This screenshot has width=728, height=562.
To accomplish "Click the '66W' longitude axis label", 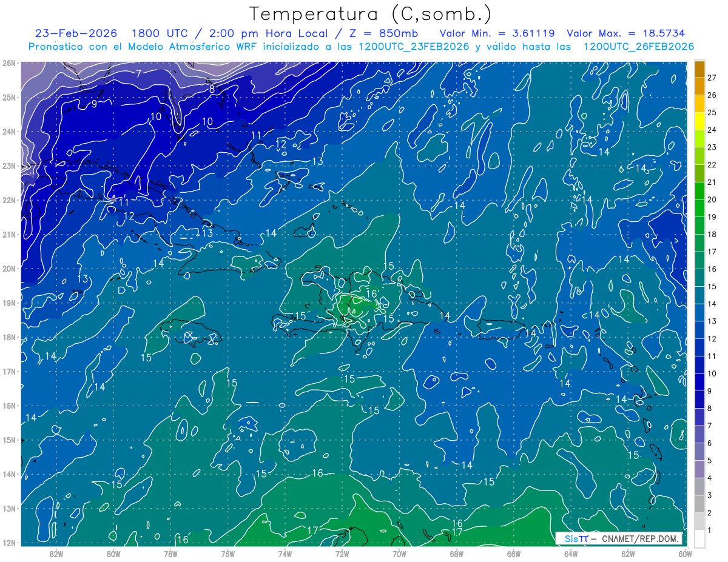I will pos(514,553).
